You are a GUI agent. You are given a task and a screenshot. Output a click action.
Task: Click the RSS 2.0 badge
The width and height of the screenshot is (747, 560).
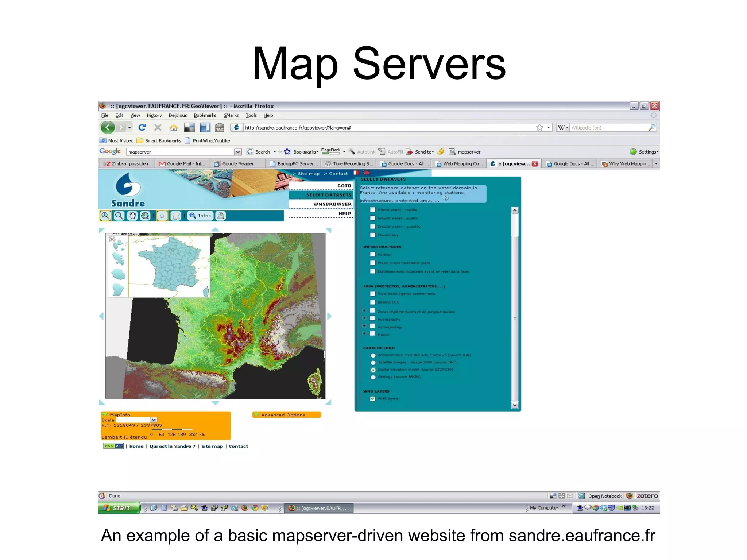(x=113, y=446)
